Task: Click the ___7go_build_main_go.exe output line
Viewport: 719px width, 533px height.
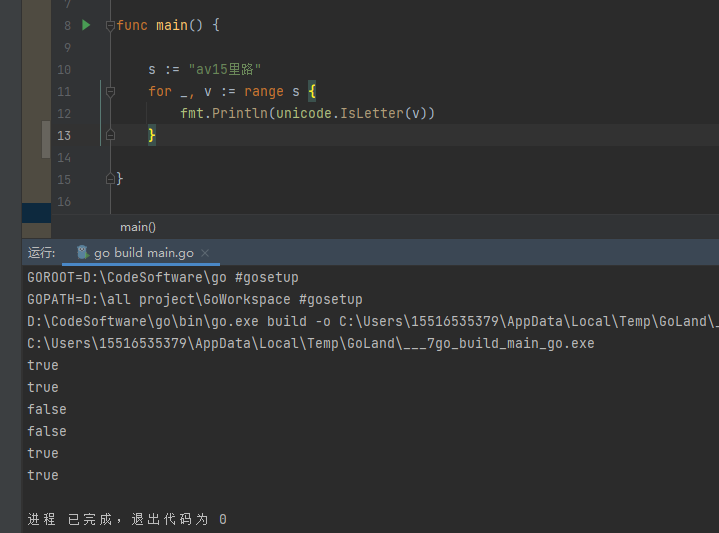Action: 311,344
